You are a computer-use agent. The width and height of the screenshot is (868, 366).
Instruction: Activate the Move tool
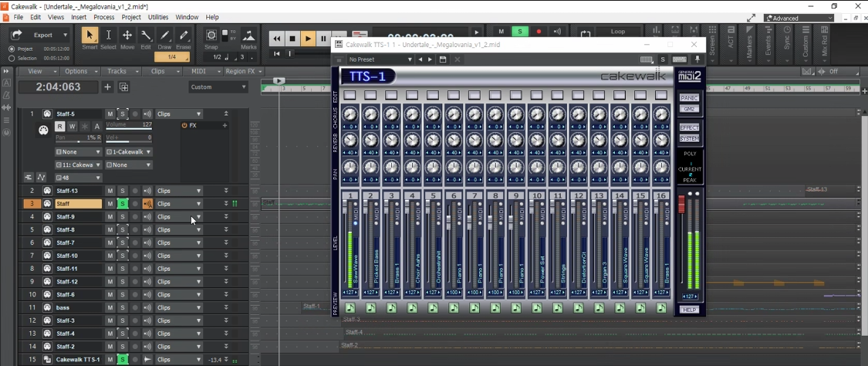[x=127, y=36]
